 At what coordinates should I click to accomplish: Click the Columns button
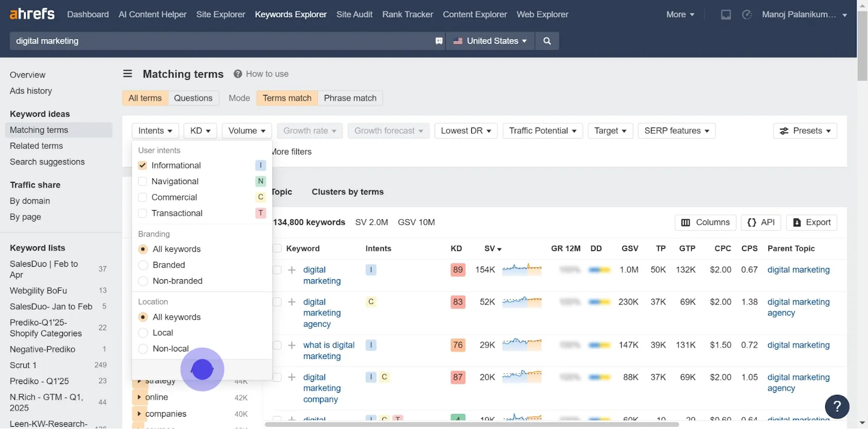tap(705, 223)
